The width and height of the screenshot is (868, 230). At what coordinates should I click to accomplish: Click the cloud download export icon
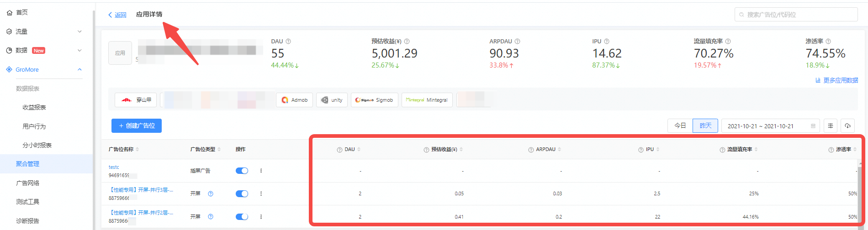847,126
